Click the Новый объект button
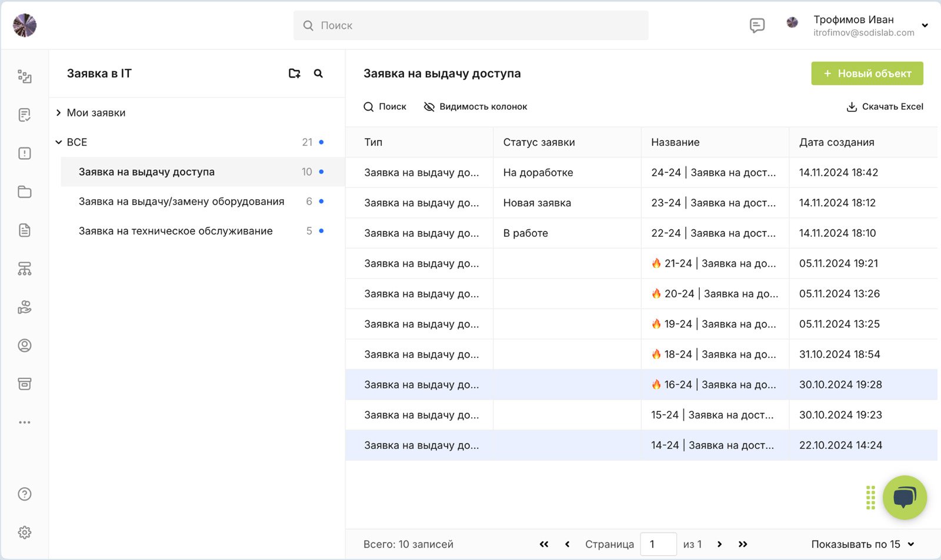Viewport: 941px width, 560px height. [867, 73]
